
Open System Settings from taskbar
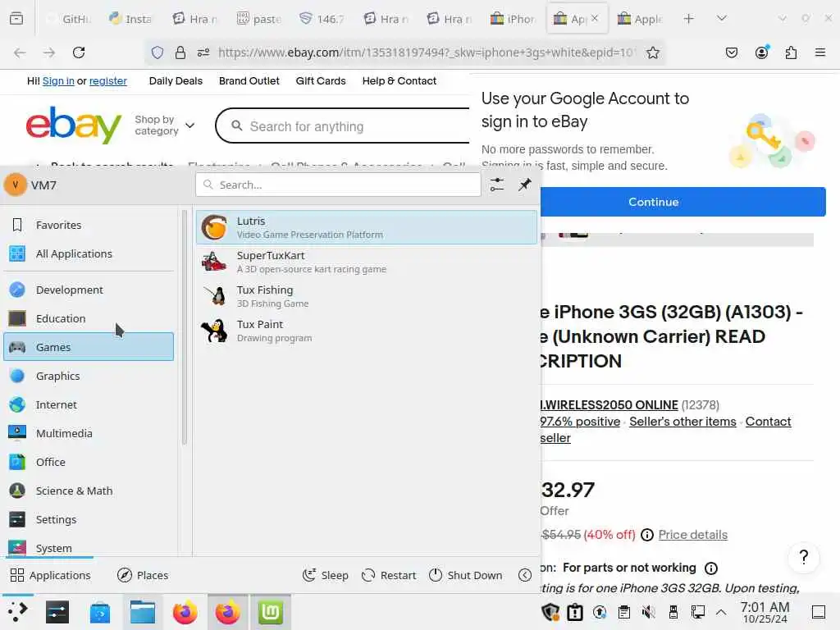tap(57, 612)
